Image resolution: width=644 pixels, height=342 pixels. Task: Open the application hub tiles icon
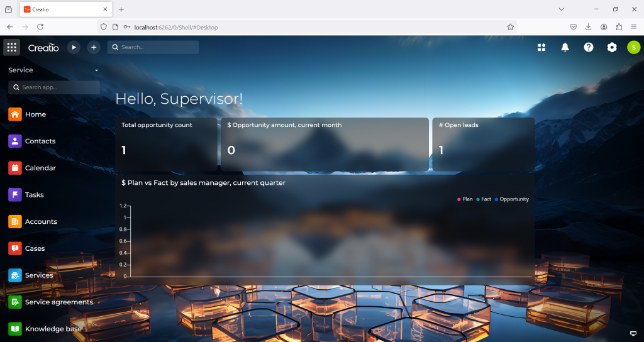[541, 47]
